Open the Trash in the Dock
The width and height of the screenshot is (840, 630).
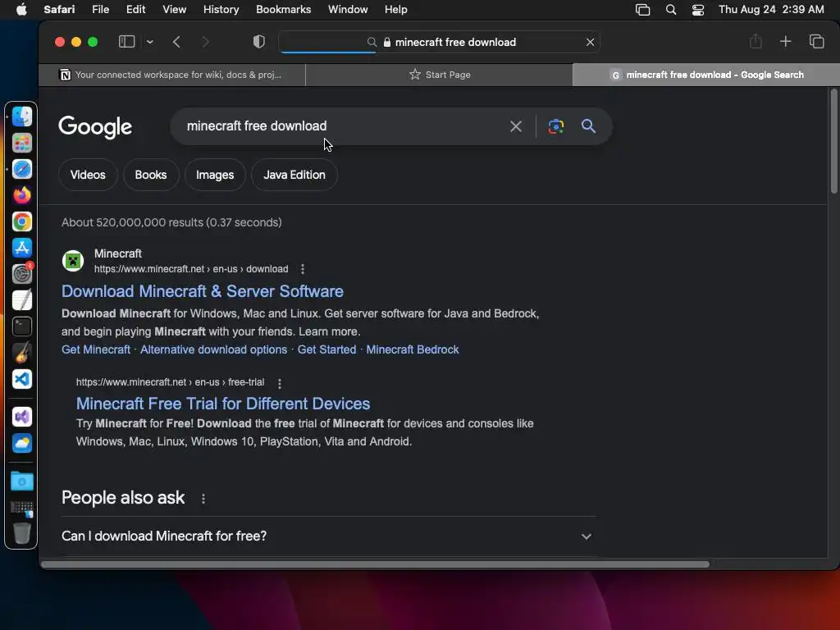[x=22, y=533]
